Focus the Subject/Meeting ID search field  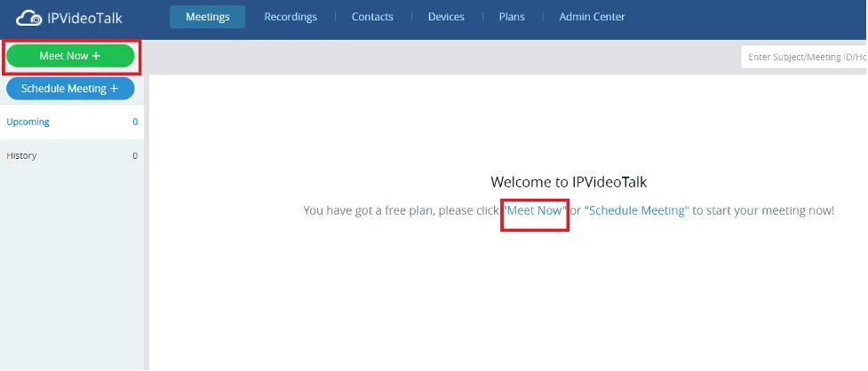pos(804,57)
